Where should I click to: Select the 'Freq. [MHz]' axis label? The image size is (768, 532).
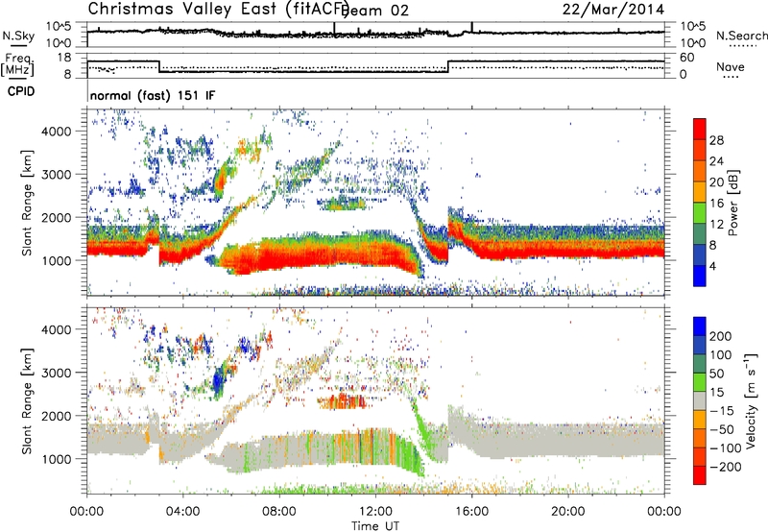point(17,64)
